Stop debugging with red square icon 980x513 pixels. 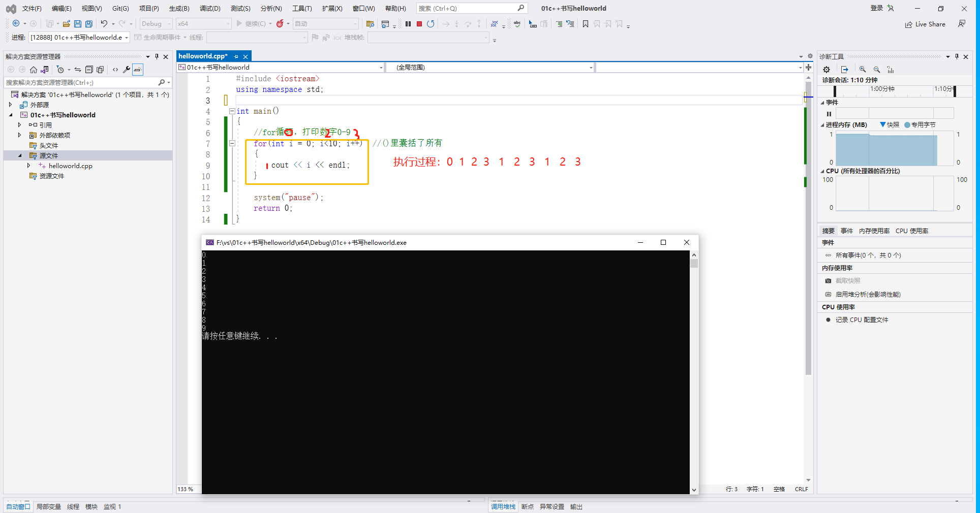[x=419, y=24]
